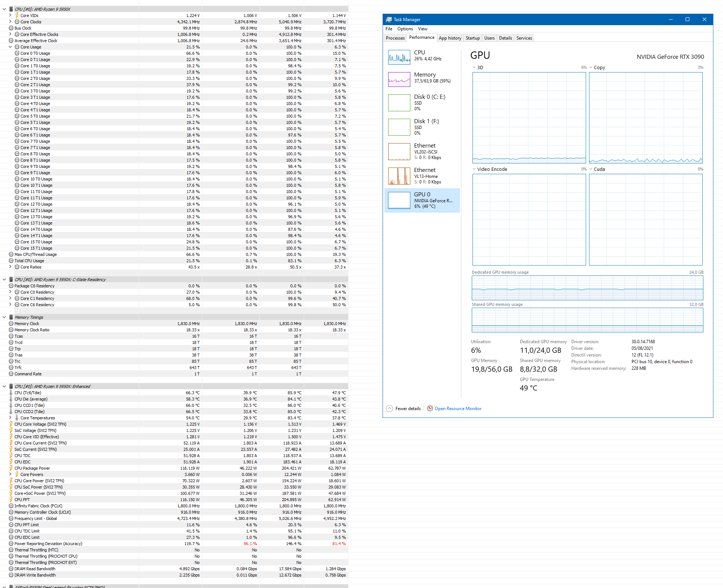The width and height of the screenshot is (723, 588).
Task: Click the Memory Clock sensor icon
Action: (11, 324)
